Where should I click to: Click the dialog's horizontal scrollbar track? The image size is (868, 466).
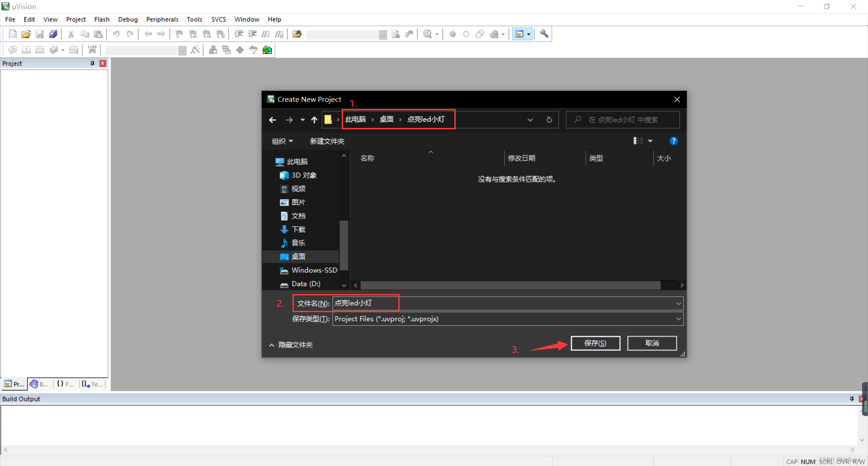pos(519,285)
